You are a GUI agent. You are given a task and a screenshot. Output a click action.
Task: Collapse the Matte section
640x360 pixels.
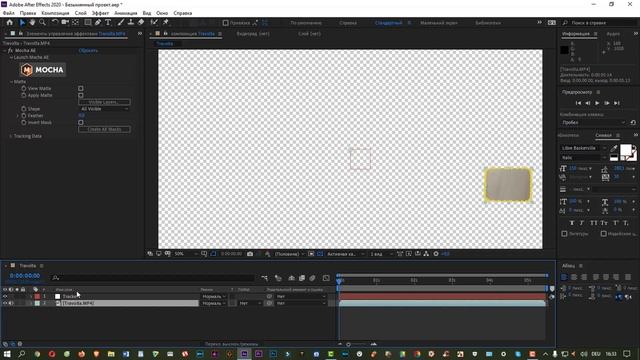(x=11, y=82)
